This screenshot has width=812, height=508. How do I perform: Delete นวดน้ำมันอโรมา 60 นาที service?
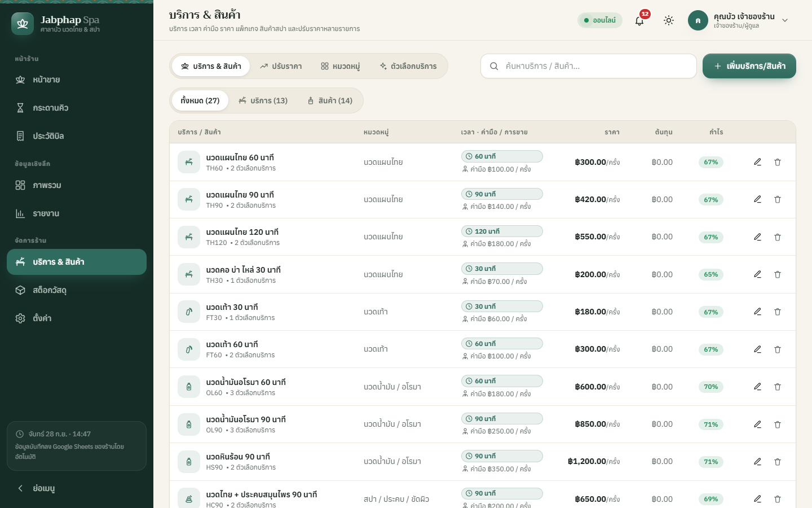778,387
